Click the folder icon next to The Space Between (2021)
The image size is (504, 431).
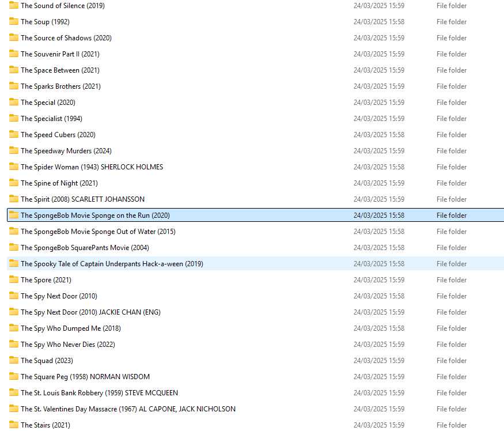(x=14, y=70)
